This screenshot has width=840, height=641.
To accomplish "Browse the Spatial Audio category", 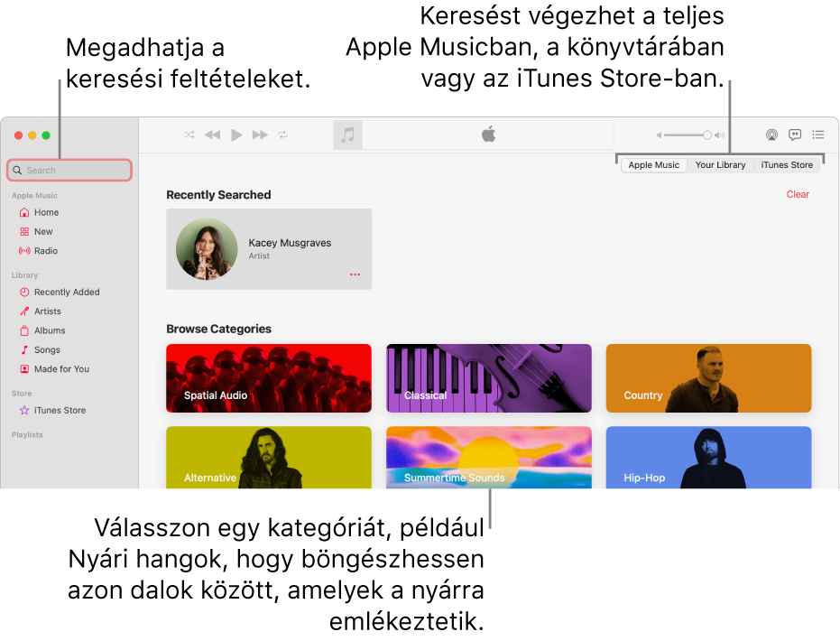I will (269, 378).
